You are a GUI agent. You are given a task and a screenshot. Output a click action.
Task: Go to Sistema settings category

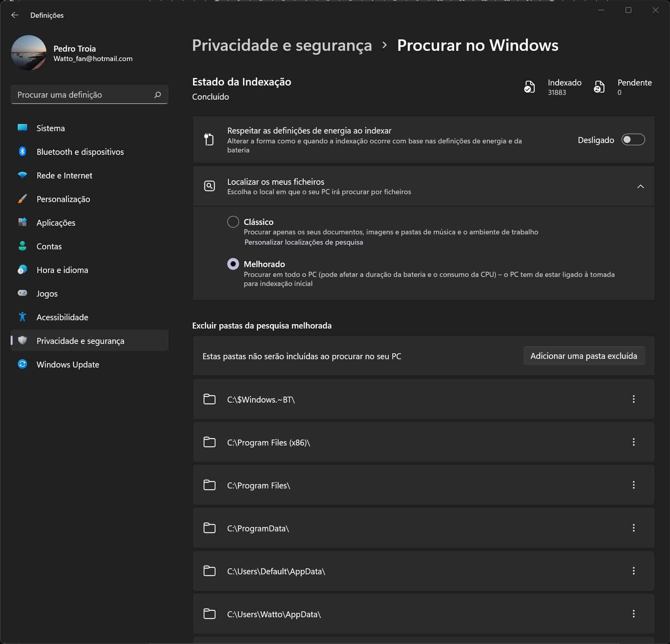coord(50,128)
